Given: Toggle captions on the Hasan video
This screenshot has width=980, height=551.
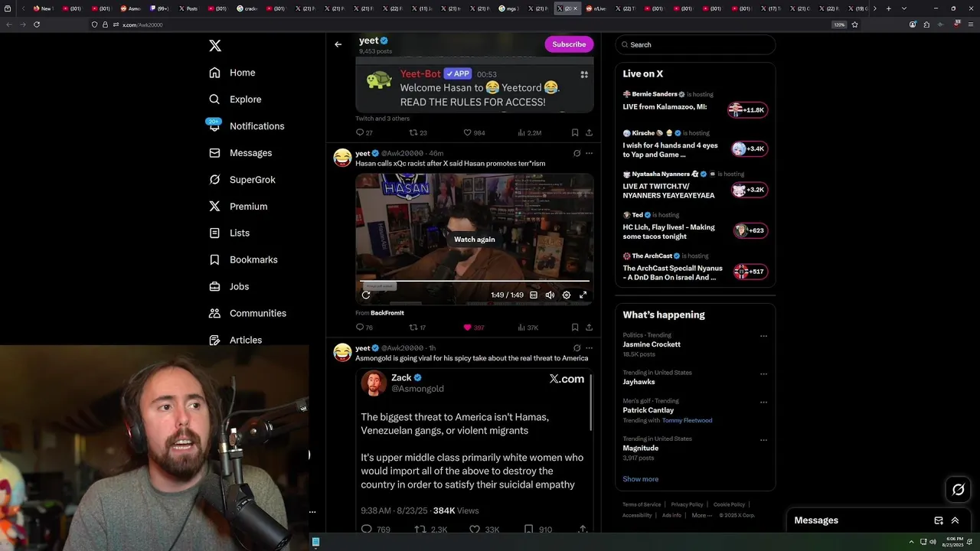Looking at the screenshot, I should point(534,295).
